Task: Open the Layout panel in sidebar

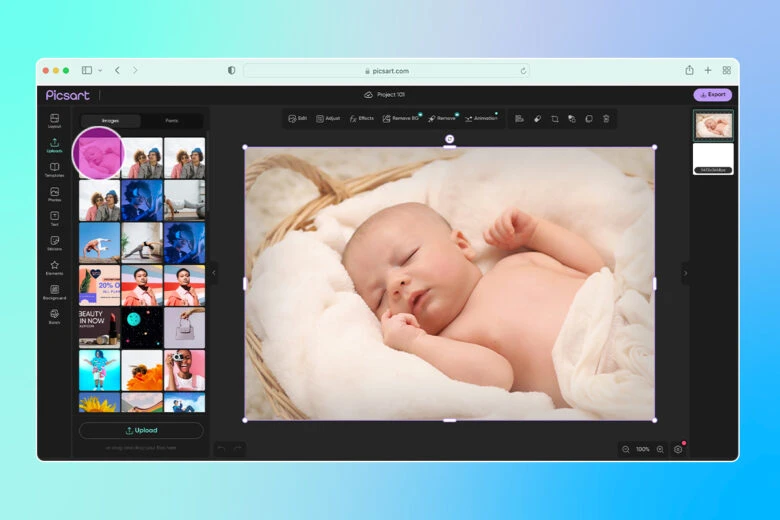Action: click(x=54, y=120)
